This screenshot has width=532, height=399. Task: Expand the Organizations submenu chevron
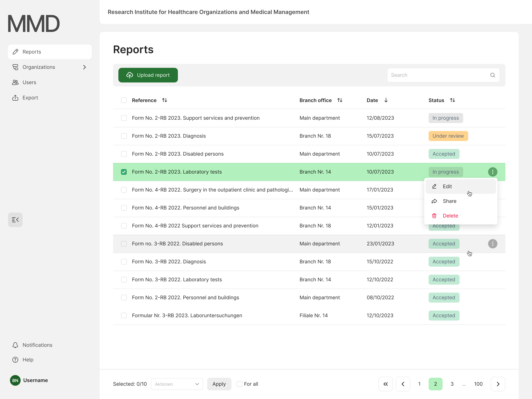tap(84, 67)
